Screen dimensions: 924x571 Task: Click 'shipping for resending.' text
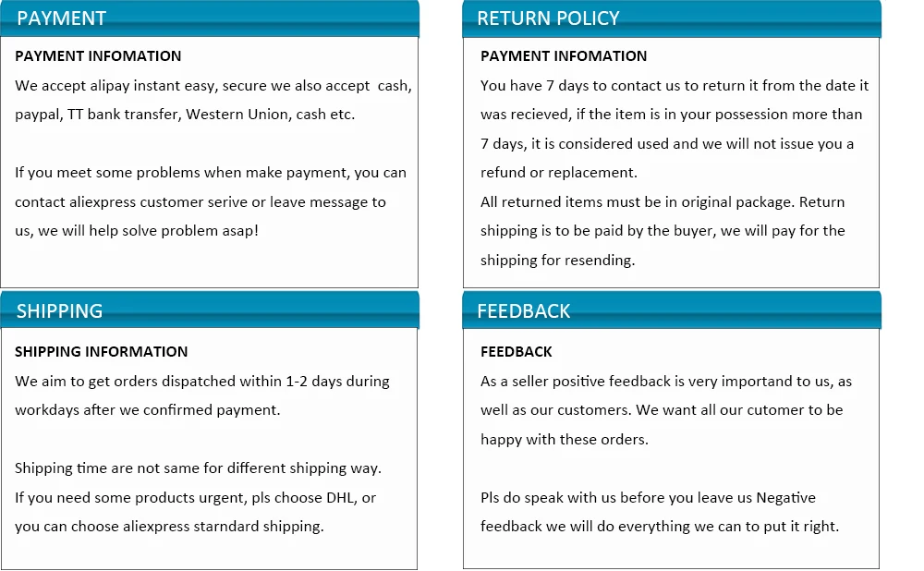click(x=557, y=261)
